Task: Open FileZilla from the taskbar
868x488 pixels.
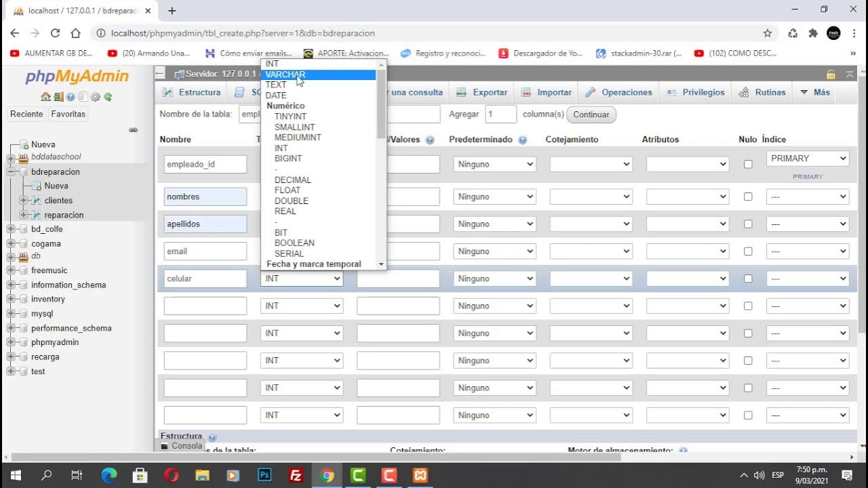Action: click(x=296, y=475)
